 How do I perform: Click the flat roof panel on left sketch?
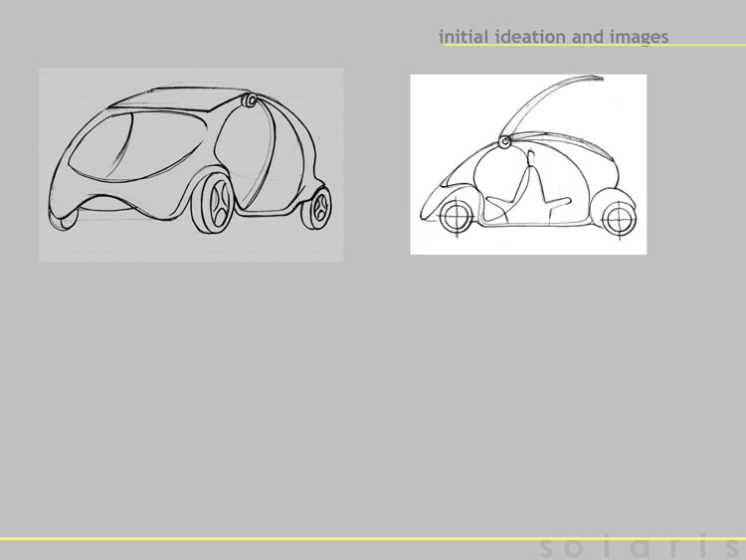coord(178,98)
